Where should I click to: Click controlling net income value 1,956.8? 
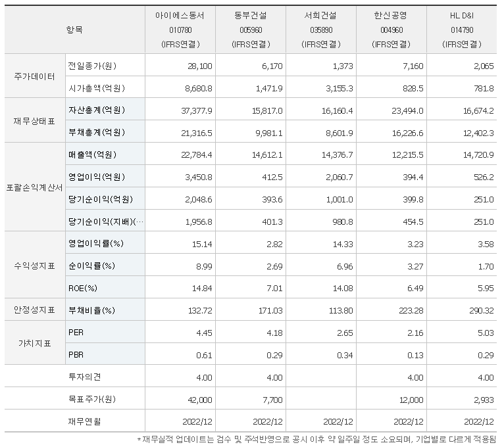tap(199, 222)
